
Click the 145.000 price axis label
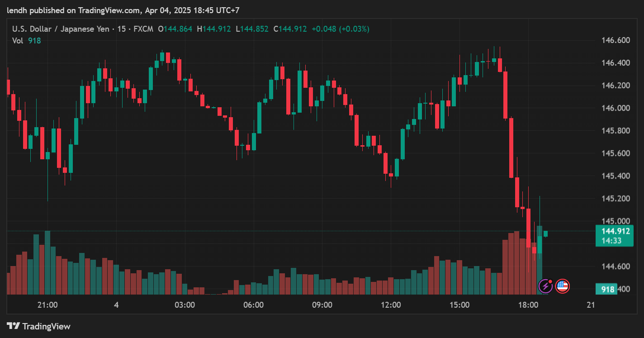(616, 221)
